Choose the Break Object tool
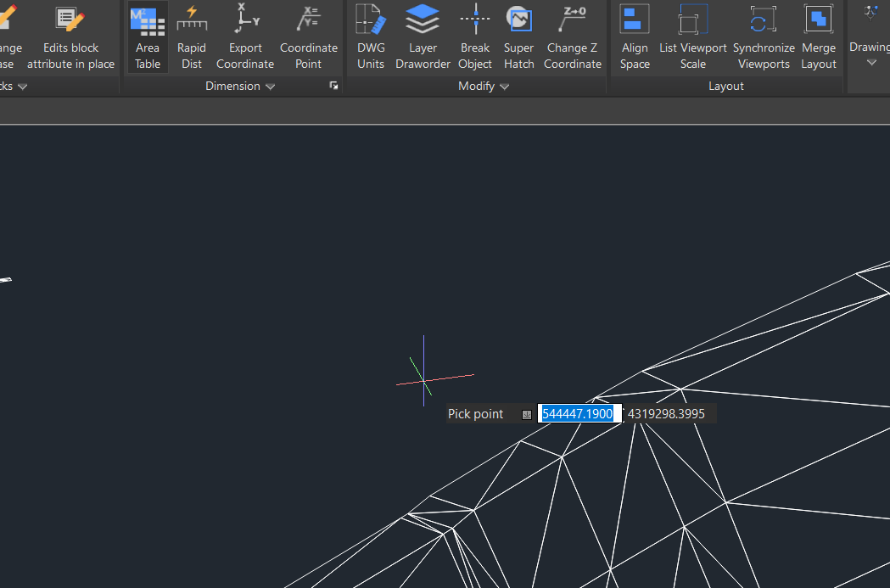Image resolution: width=890 pixels, height=588 pixels. (475, 37)
